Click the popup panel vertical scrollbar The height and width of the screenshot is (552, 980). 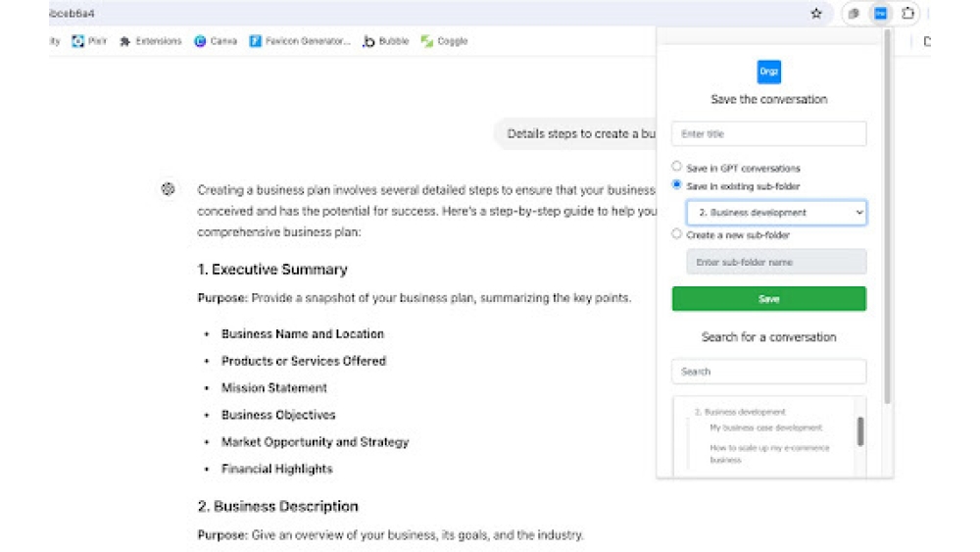pyautogui.click(x=887, y=216)
